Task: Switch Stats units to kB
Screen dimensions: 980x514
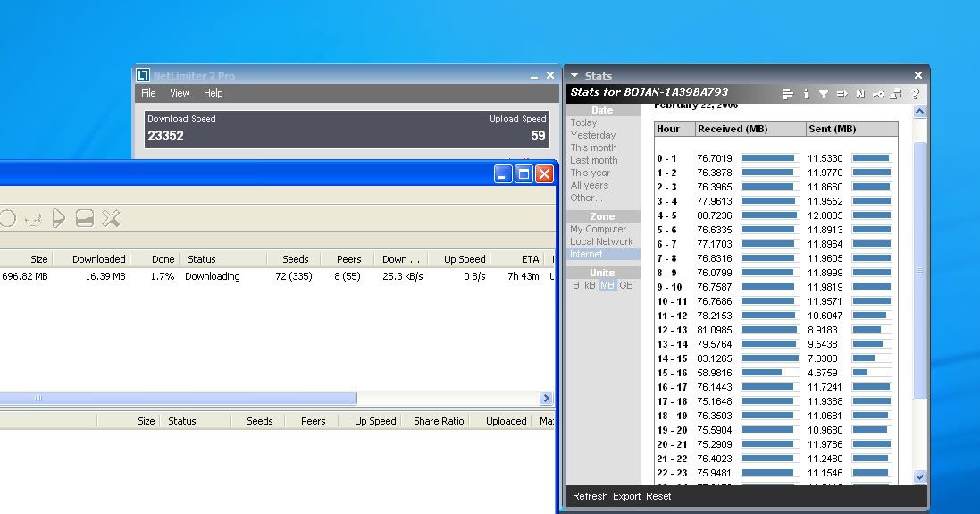Action: (x=590, y=285)
